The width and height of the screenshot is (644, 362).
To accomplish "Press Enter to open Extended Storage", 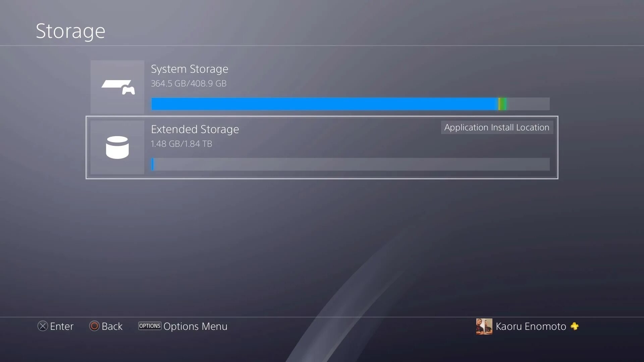I will (322, 147).
